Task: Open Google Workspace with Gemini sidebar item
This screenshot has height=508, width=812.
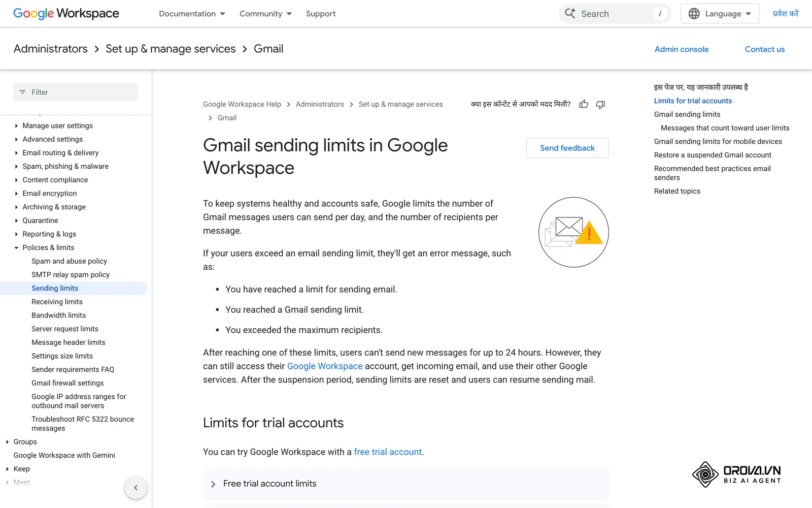Action: [x=64, y=456]
